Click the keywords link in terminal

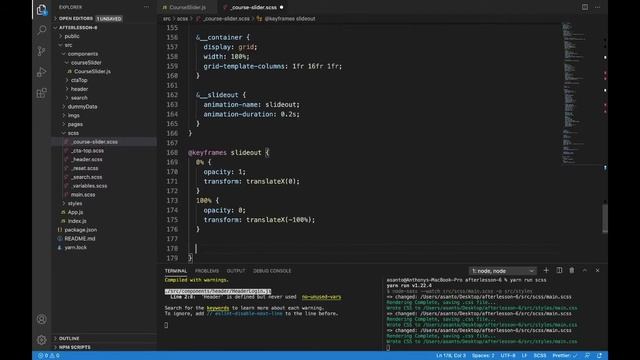(x=218, y=308)
